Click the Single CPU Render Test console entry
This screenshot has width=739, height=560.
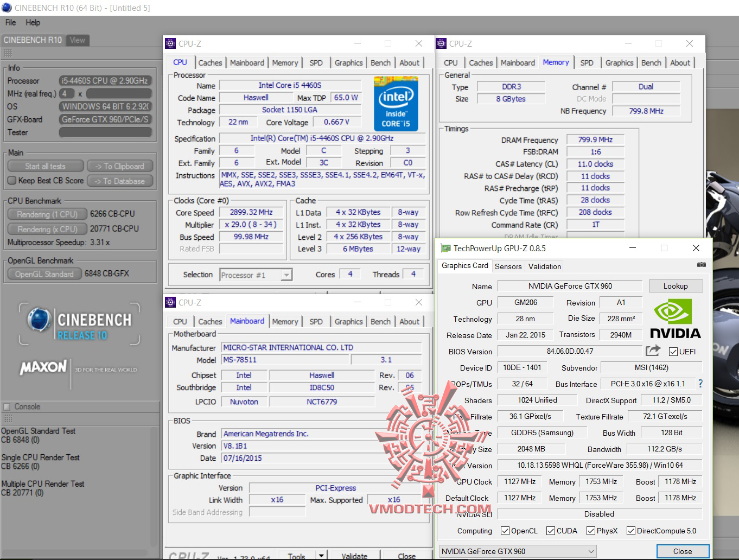click(41, 462)
